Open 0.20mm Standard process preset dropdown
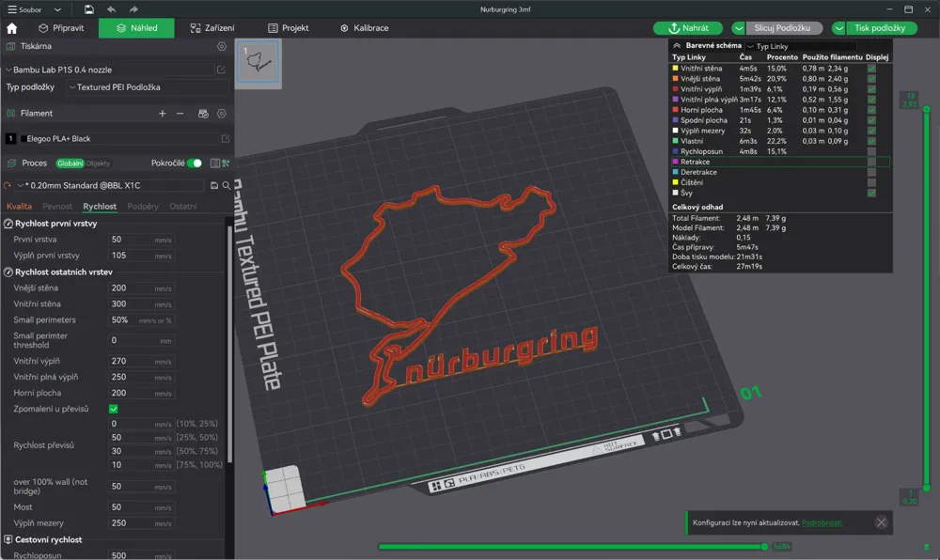The image size is (940, 560). (110, 186)
